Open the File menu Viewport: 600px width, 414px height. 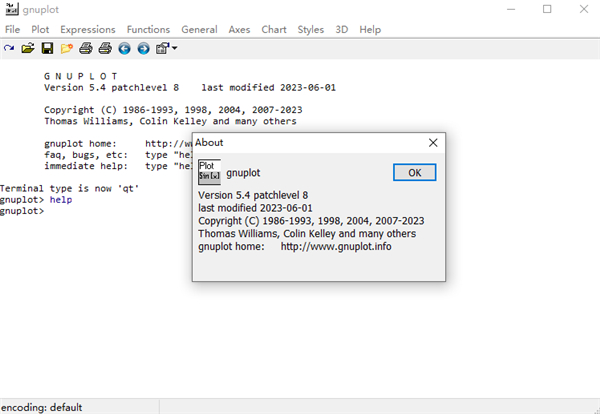pyautogui.click(x=12, y=29)
